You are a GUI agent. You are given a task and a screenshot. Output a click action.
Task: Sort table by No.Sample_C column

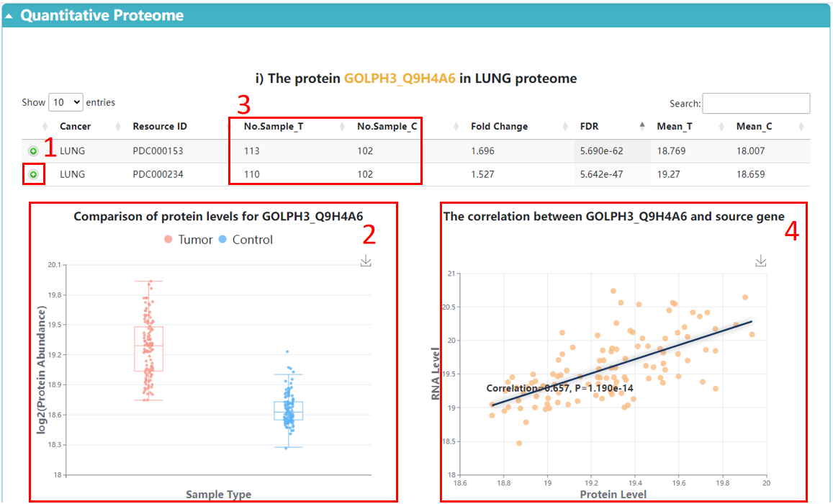[387, 127]
